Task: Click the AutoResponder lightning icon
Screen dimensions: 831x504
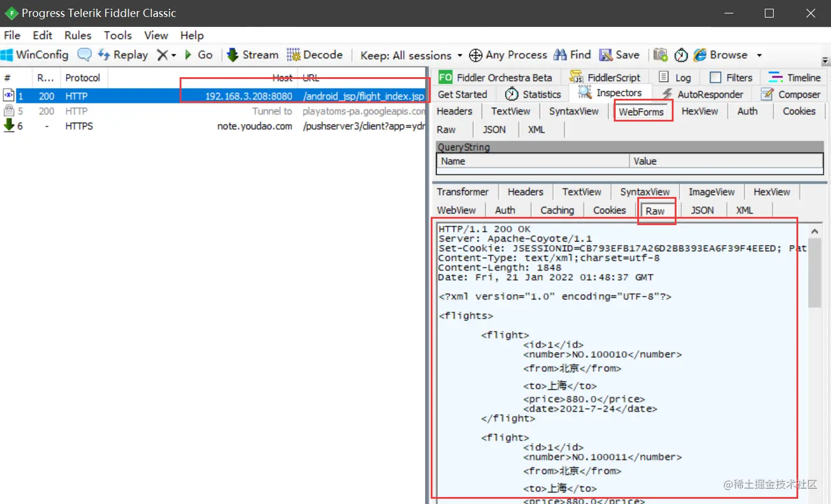Action: (x=667, y=94)
